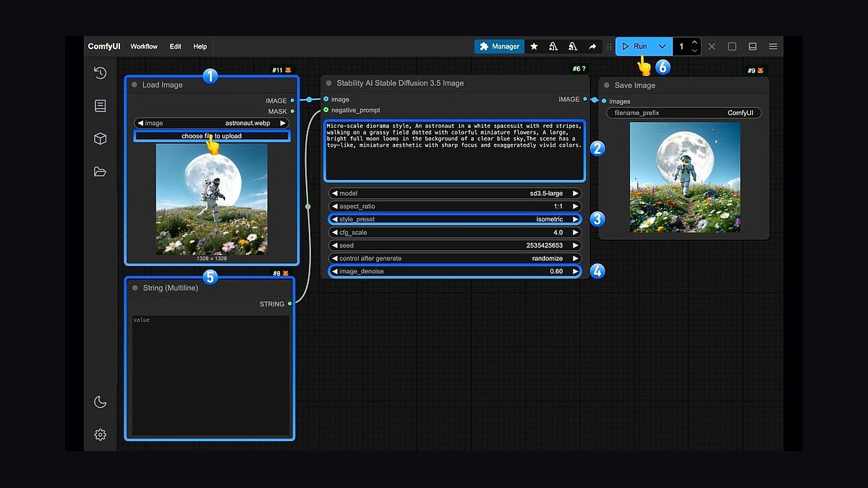This screenshot has width=868, height=488.
Task: Open the image astronaut.webp file selector
Action: pyautogui.click(x=212, y=123)
